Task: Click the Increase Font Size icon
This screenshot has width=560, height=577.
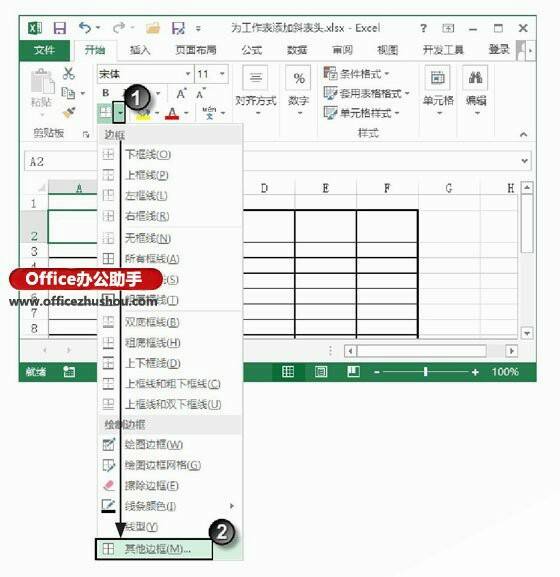Action: [x=181, y=94]
